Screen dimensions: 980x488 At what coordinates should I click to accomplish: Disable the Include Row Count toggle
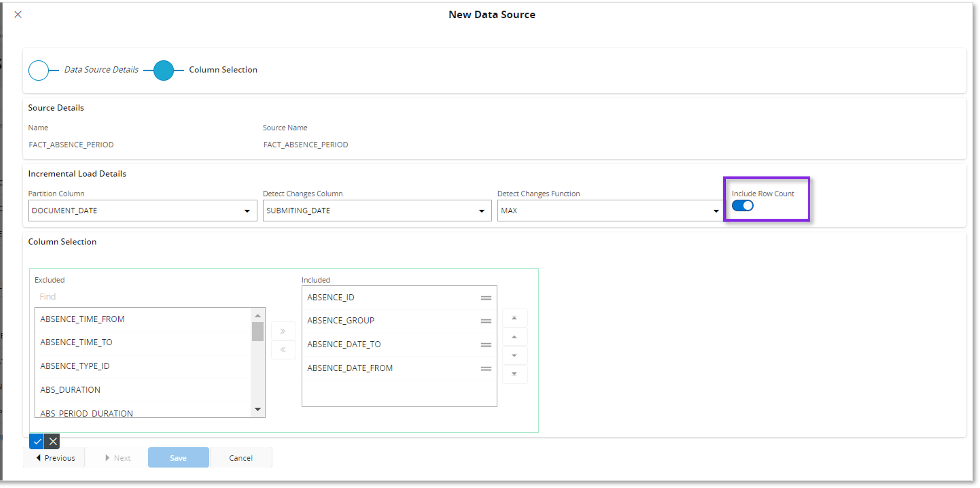click(742, 206)
